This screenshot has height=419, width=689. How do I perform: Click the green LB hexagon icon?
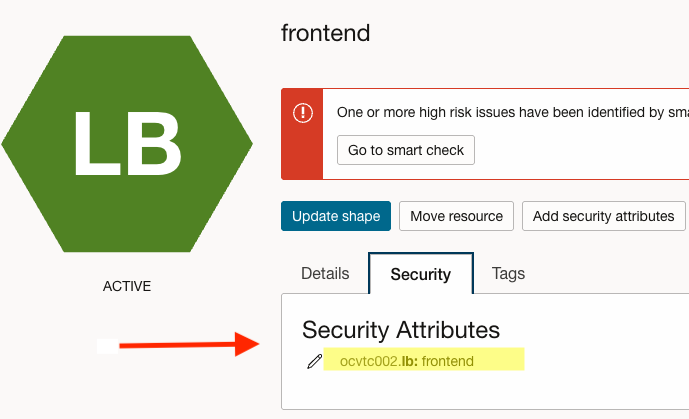[x=127, y=143]
